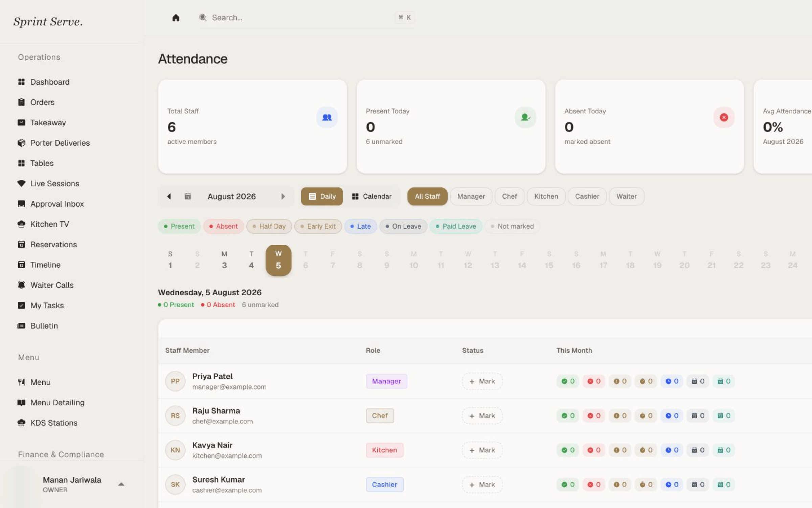
Task: Open Mark status for Raju Sharma
Action: pyautogui.click(x=482, y=416)
